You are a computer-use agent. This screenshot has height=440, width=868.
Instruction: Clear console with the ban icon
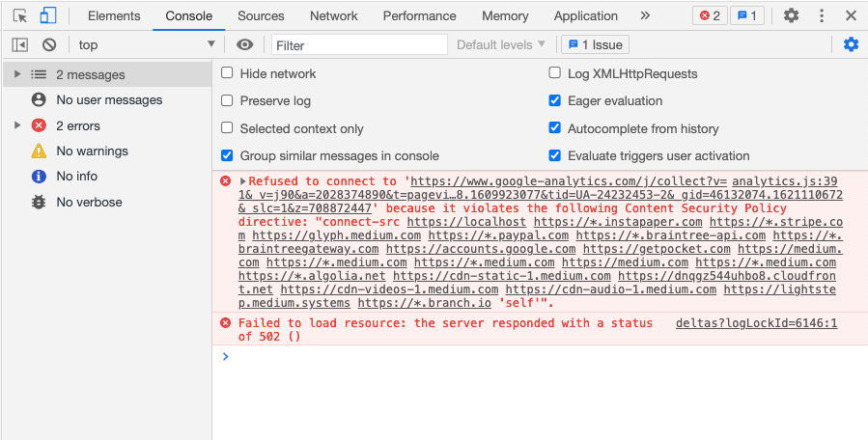(49, 44)
